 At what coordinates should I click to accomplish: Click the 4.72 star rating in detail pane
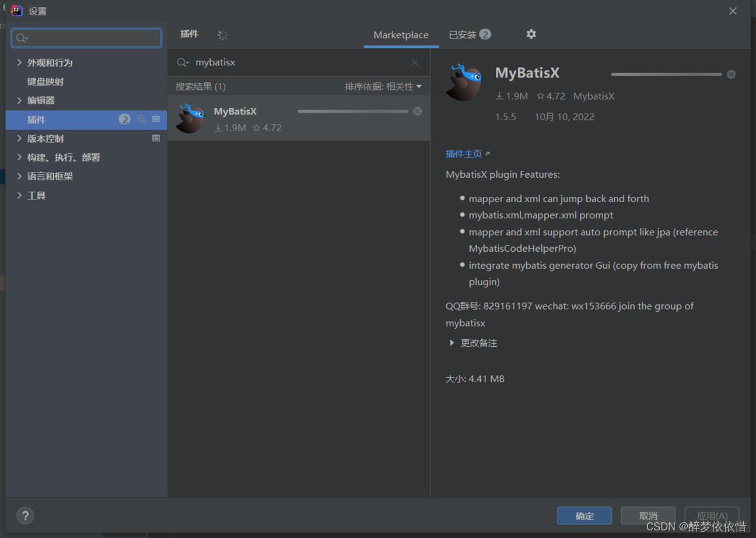(x=551, y=96)
